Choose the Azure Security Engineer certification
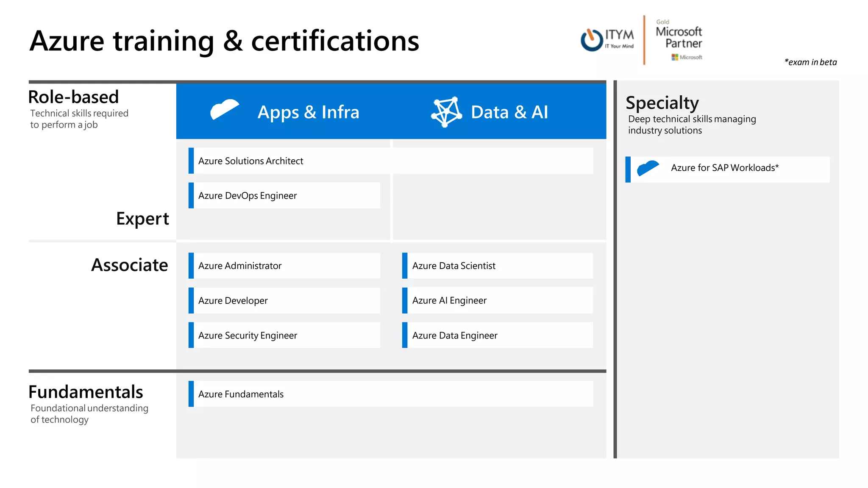868x488 pixels. [284, 335]
